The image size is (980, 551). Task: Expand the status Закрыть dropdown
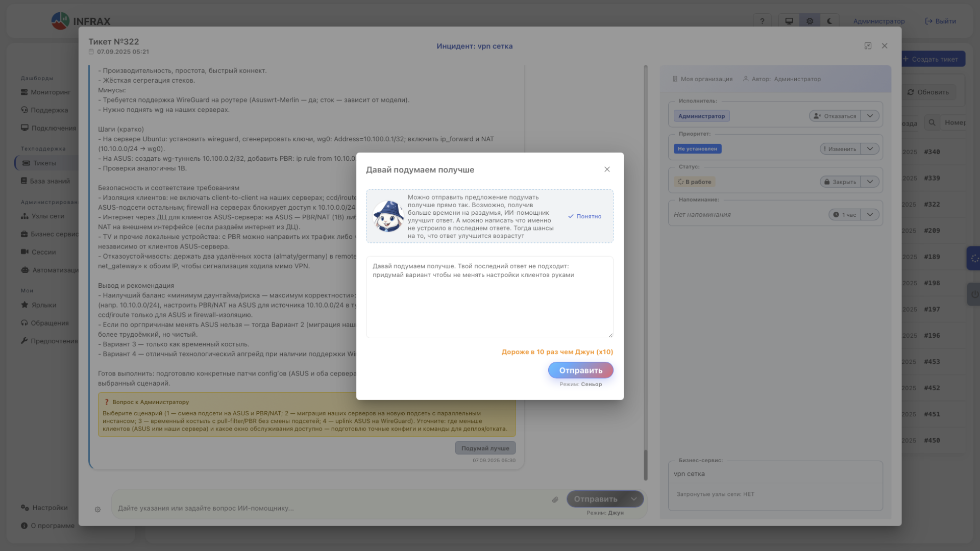[x=870, y=181]
